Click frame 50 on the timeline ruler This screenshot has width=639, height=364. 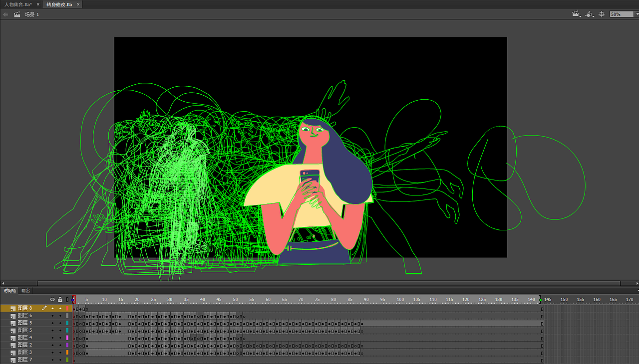235,300
